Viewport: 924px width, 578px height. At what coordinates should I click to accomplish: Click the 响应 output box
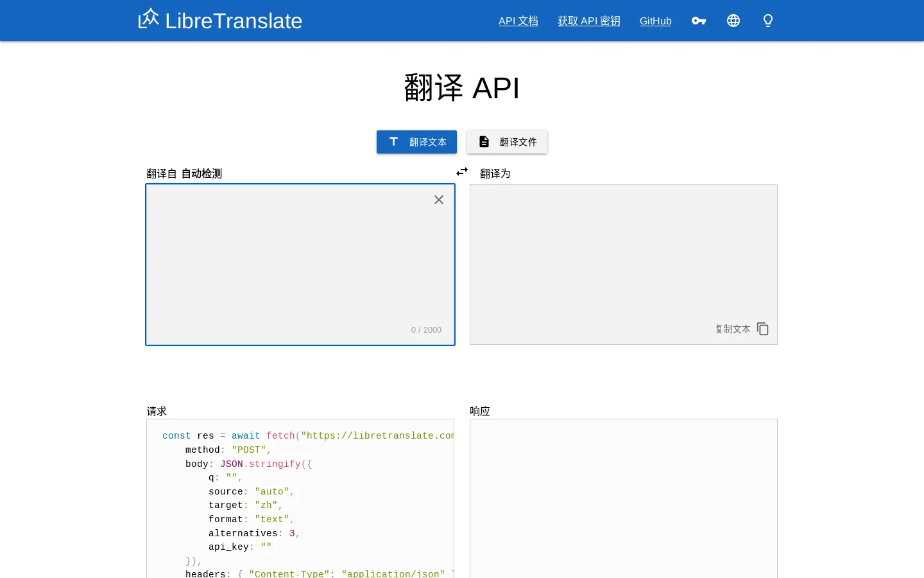(x=624, y=498)
